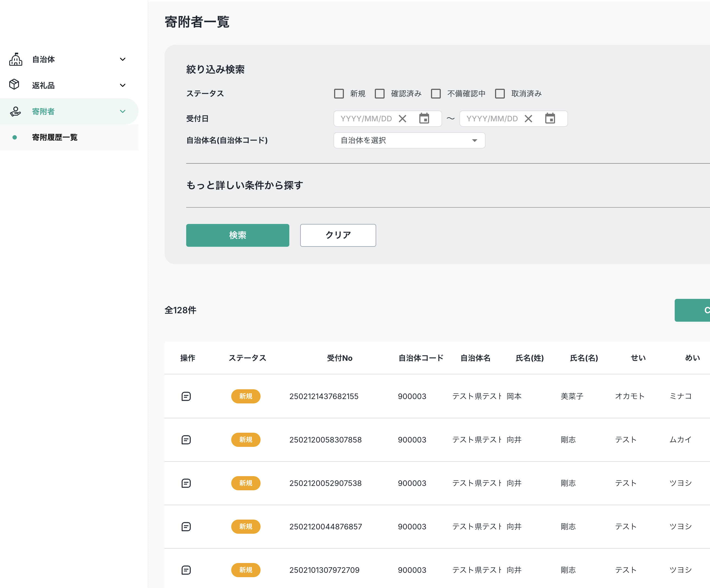Clear the start date with X icon
Screen dimensions: 710x588
tap(402, 119)
